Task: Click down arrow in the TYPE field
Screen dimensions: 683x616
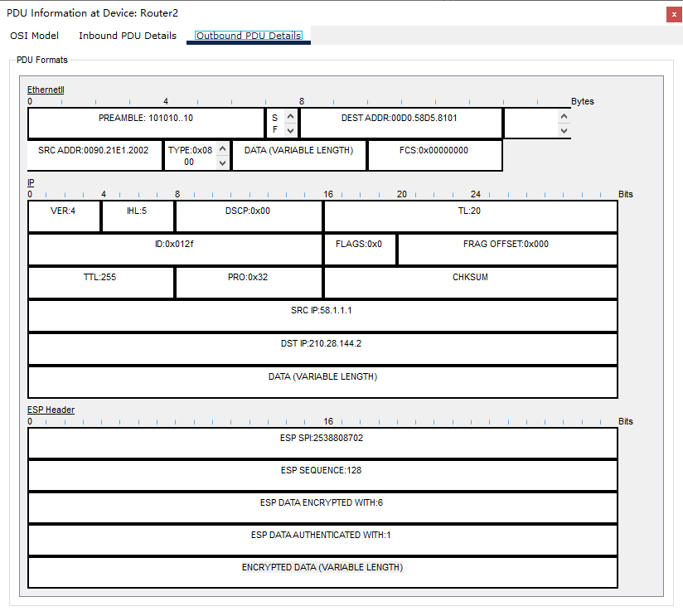Action: click(x=222, y=163)
